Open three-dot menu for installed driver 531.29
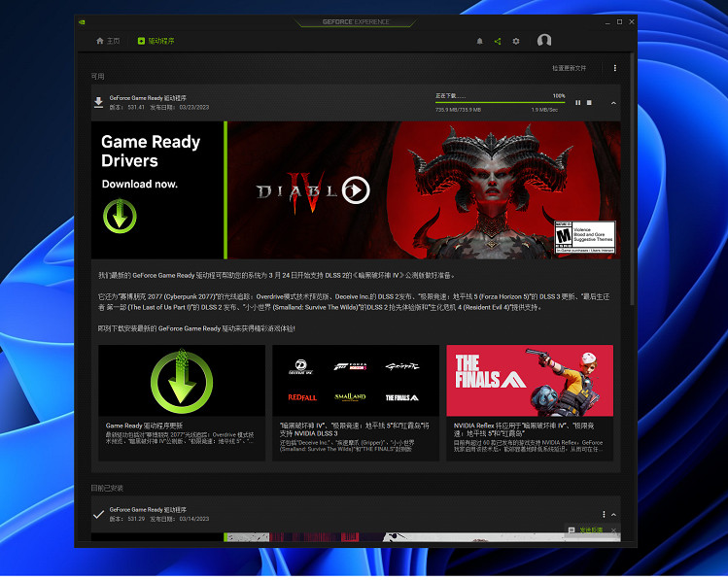Screen dimensions: 728x580 coord(604,514)
